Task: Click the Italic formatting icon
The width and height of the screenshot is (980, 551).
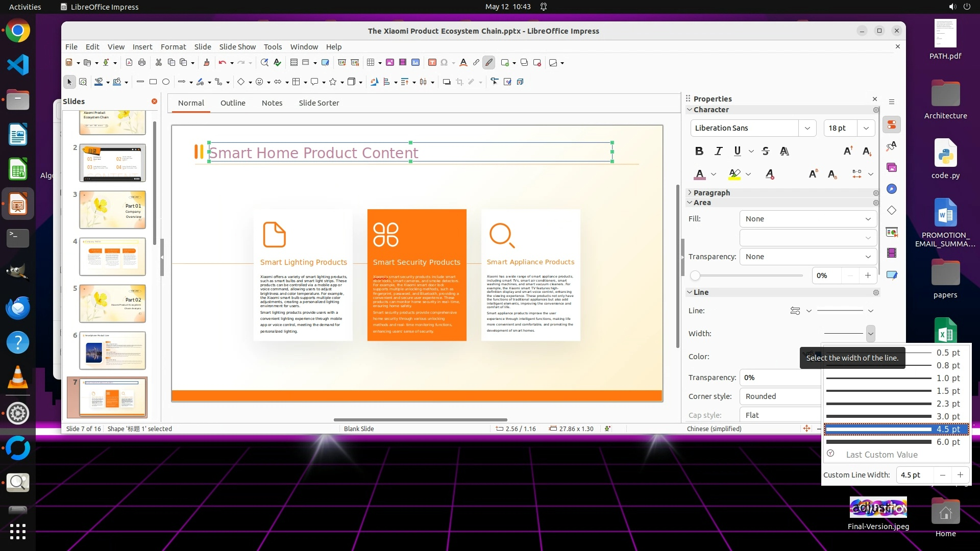Action: tap(719, 151)
